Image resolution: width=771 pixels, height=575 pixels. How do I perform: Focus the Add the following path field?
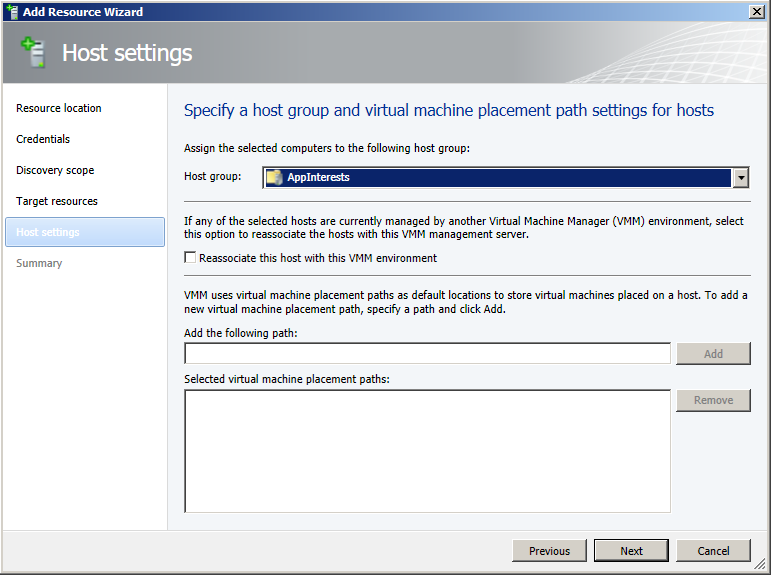tap(427, 354)
